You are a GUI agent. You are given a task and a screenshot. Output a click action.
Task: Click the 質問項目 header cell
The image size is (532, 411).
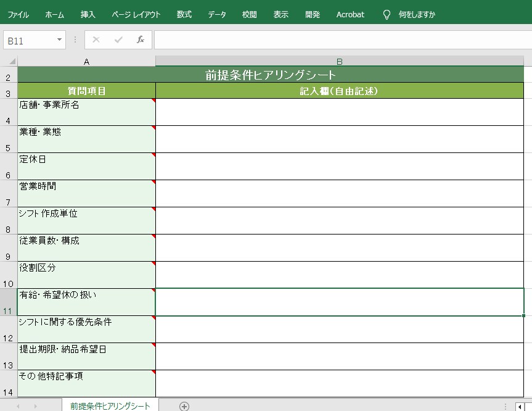tap(86, 91)
